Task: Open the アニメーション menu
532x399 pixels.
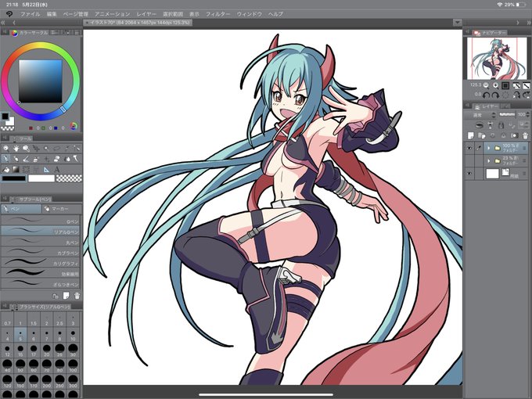Action: pos(113,14)
